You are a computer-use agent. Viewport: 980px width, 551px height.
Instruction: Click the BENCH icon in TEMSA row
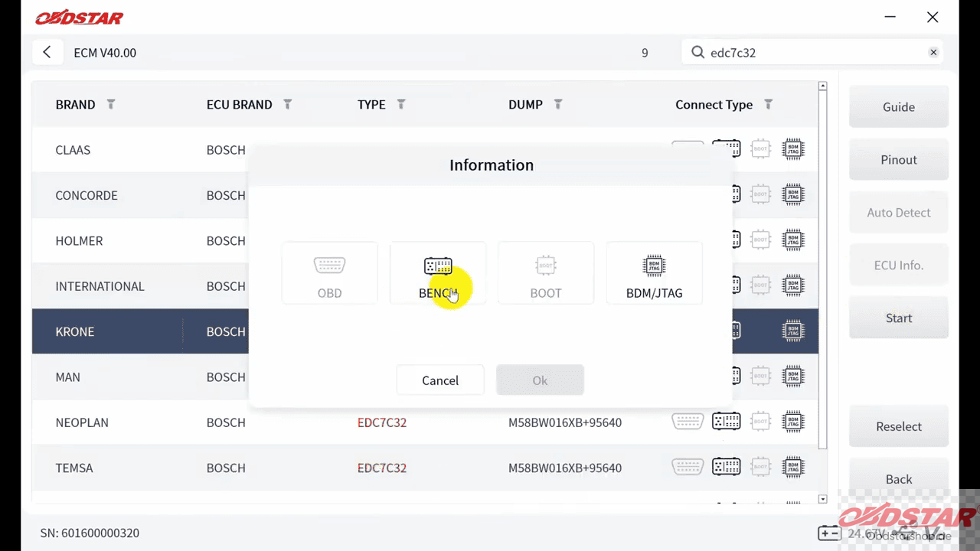727,467
